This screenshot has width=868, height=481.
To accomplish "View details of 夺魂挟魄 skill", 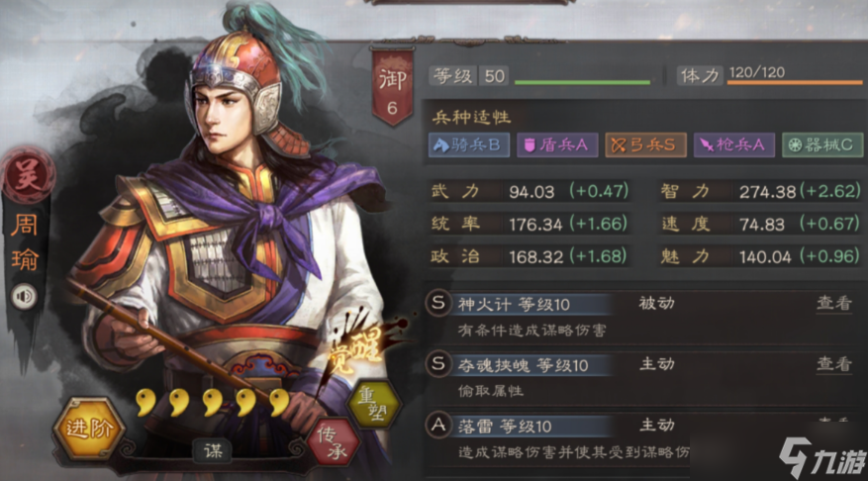I will [834, 364].
